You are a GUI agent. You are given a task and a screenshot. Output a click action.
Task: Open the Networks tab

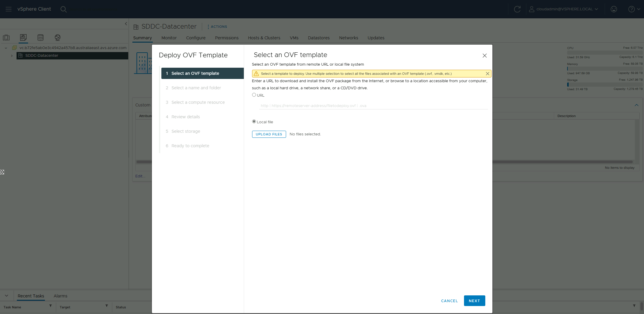pyautogui.click(x=348, y=38)
